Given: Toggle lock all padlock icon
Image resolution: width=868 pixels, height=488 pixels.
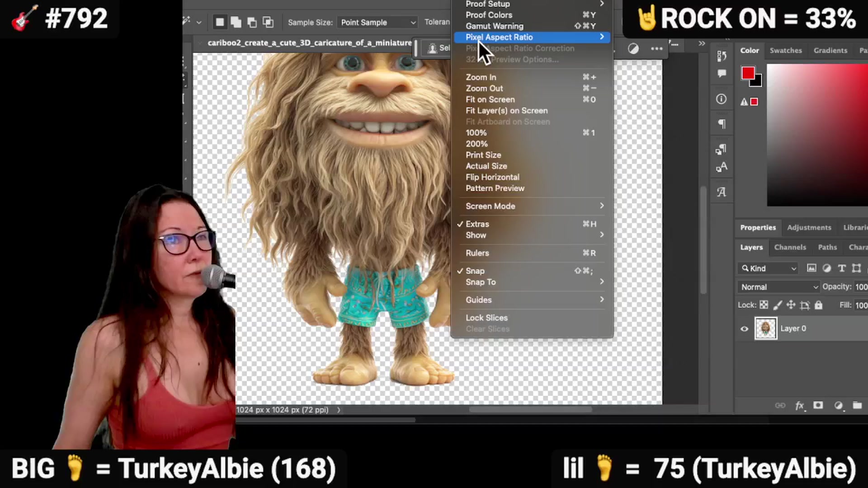Looking at the screenshot, I should tap(818, 305).
